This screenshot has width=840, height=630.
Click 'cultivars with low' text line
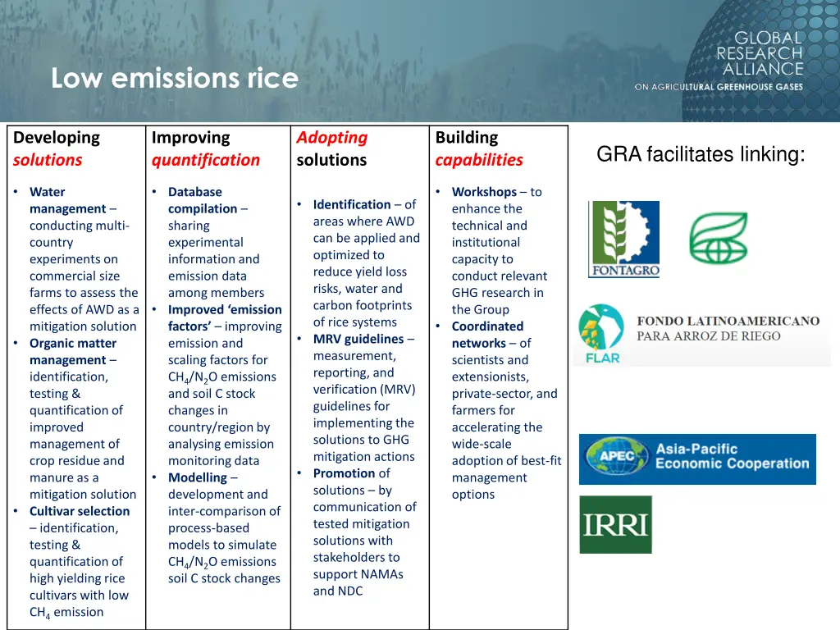80,596
